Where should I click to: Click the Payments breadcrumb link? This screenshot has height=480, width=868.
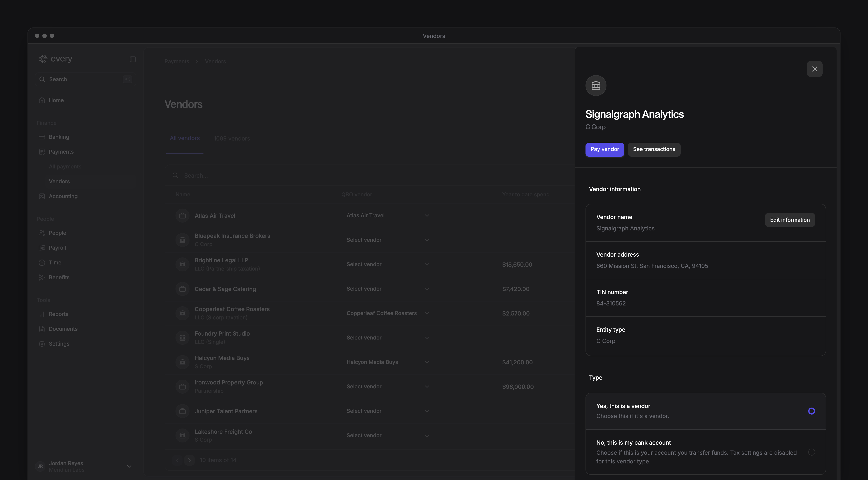[x=177, y=61]
